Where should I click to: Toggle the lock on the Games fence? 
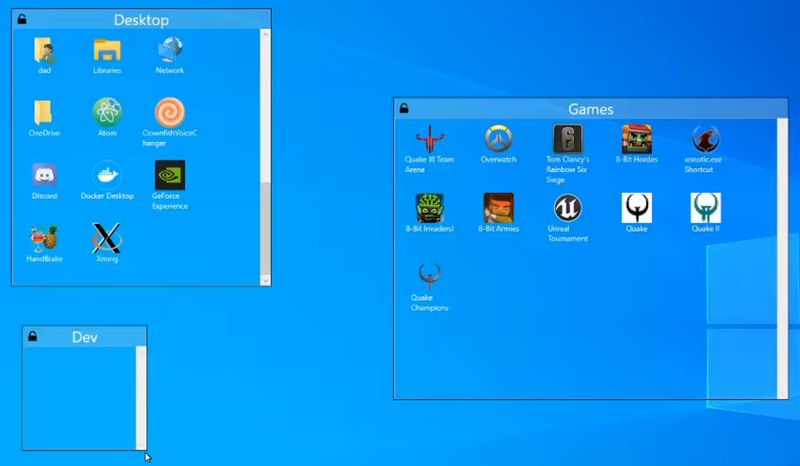(x=404, y=108)
